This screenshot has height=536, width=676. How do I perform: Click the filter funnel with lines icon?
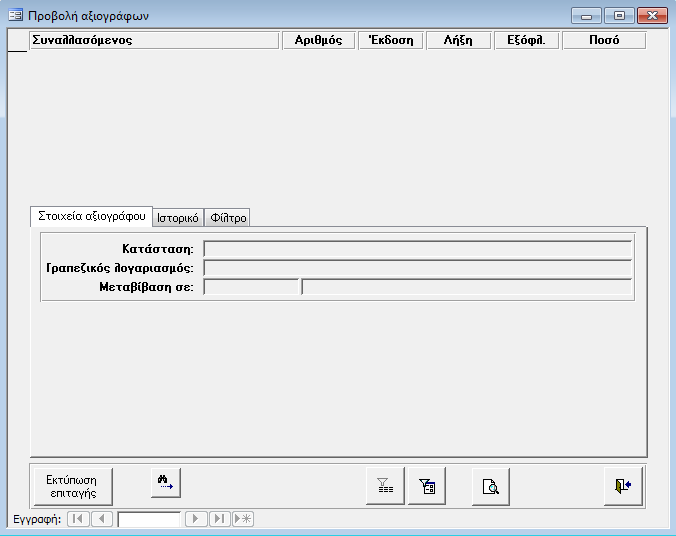click(385, 486)
